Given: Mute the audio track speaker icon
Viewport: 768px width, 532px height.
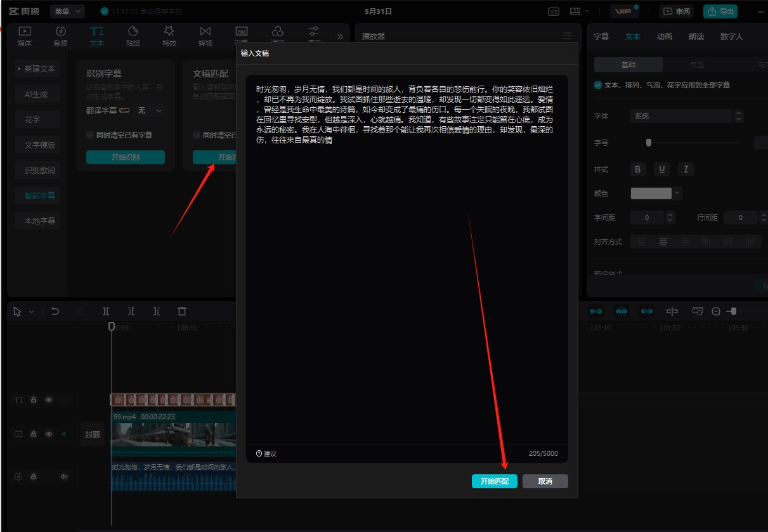Looking at the screenshot, I should (x=63, y=476).
